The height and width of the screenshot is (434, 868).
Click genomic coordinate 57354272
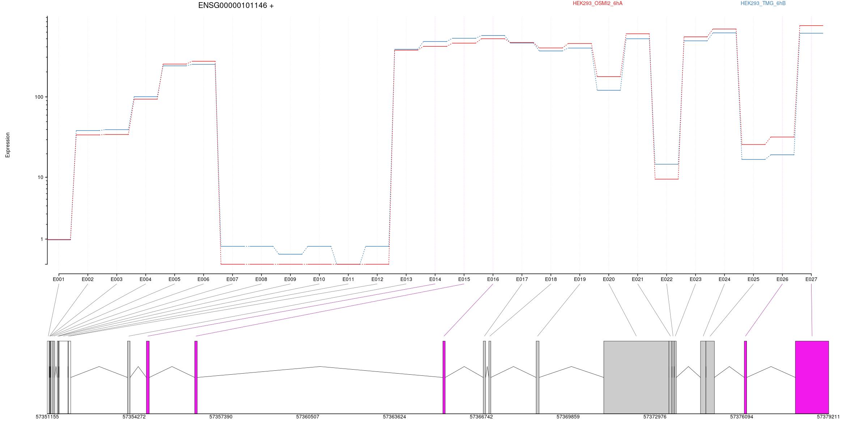click(134, 417)
